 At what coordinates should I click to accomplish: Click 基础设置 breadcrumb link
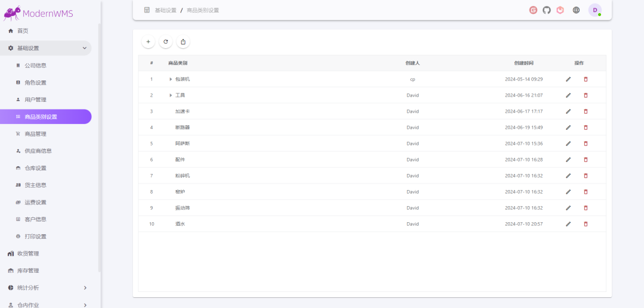[166, 10]
